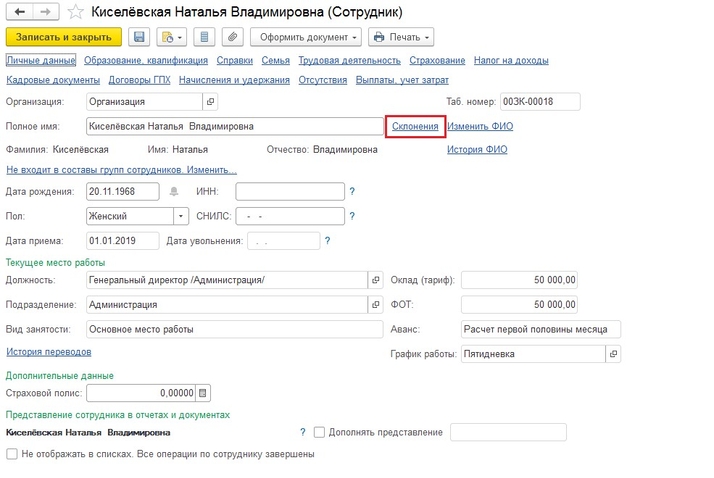Image resolution: width=714 pixels, height=478 pixels.
Task: Click into the ИНН input field
Action: pos(290,191)
